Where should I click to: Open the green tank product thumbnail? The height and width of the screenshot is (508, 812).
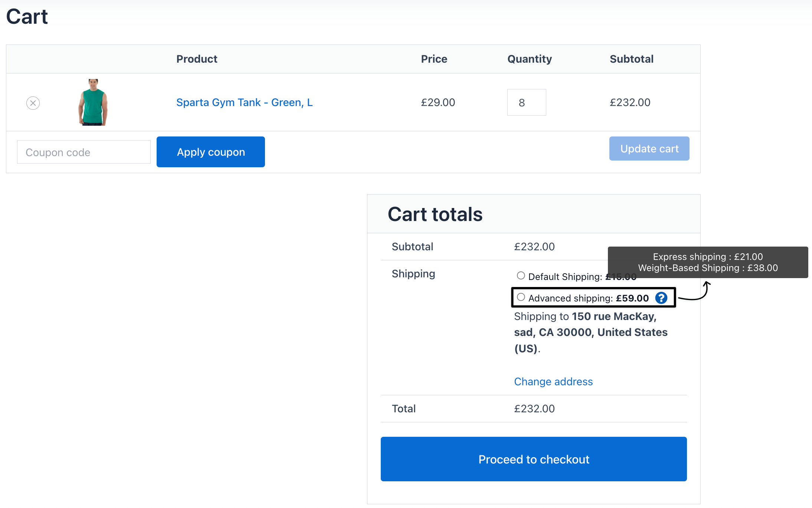(x=93, y=102)
